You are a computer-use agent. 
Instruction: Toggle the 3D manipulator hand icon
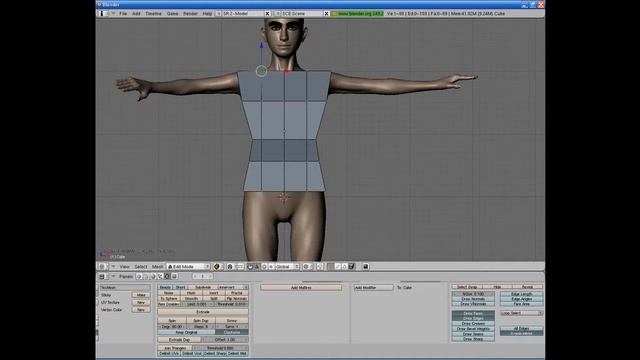(x=250, y=267)
